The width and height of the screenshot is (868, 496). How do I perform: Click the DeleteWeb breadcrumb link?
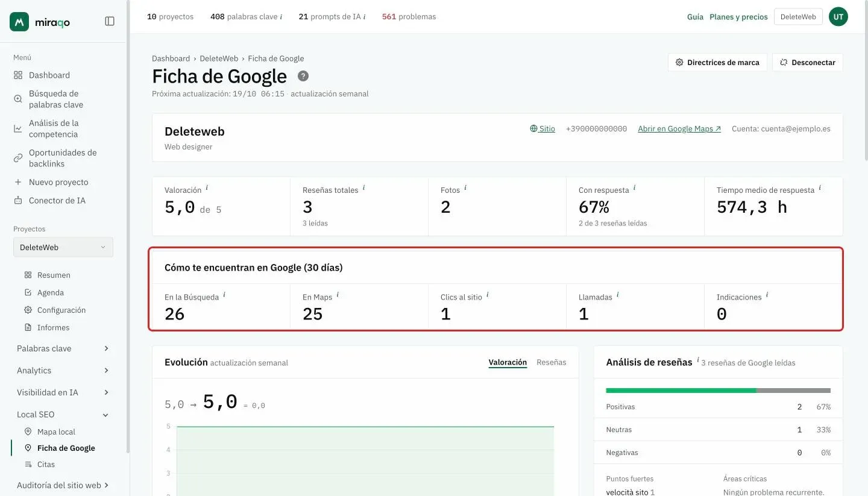tap(219, 58)
